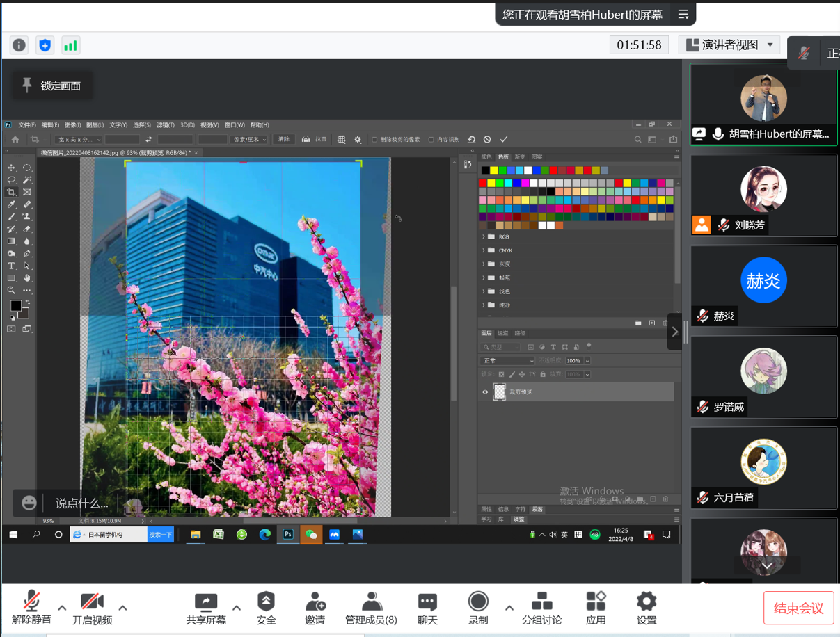The height and width of the screenshot is (637, 840).
Task: Commit the crop with the checkmark icon
Action: click(x=504, y=140)
